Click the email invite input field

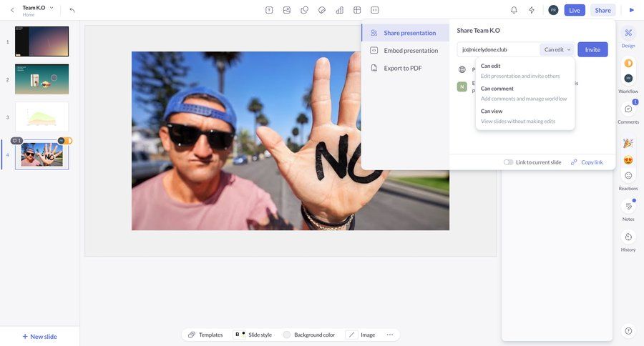coord(499,49)
